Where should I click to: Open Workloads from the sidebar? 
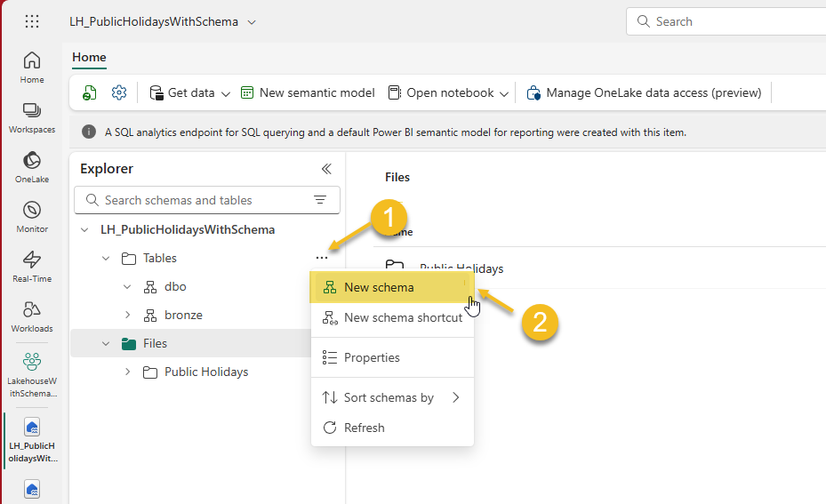pos(32,316)
